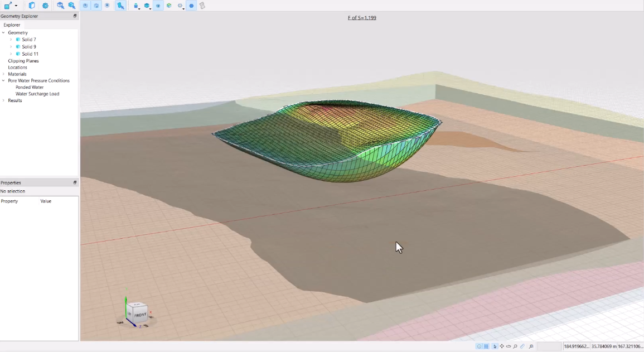Click the gear settings icon in toolbar

(x=45, y=6)
